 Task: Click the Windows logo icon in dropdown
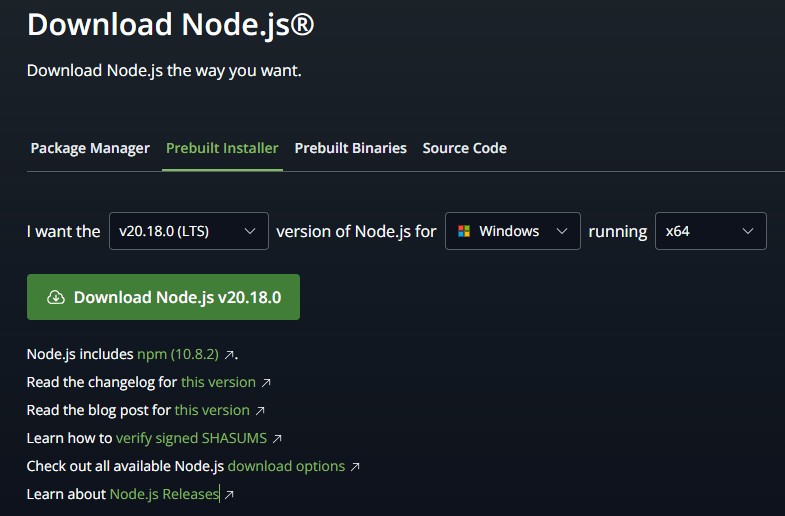pyautogui.click(x=464, y=231)
